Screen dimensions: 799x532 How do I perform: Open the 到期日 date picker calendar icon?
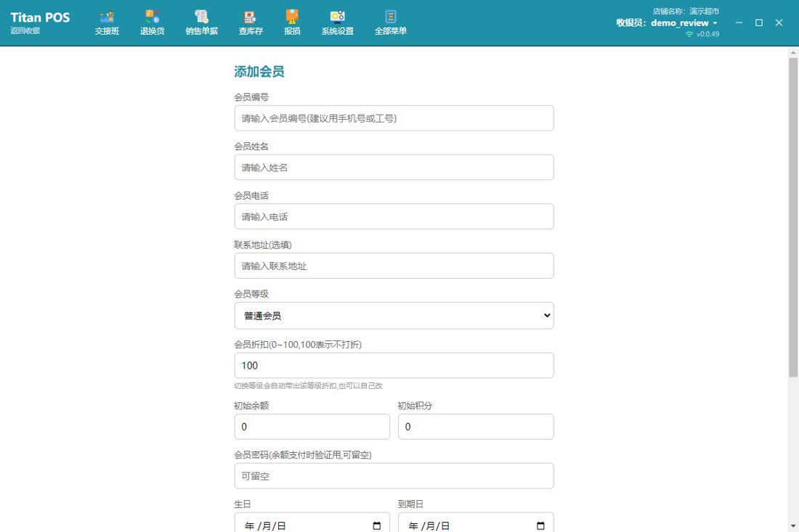pyautogui.click(x=540, y=525)
